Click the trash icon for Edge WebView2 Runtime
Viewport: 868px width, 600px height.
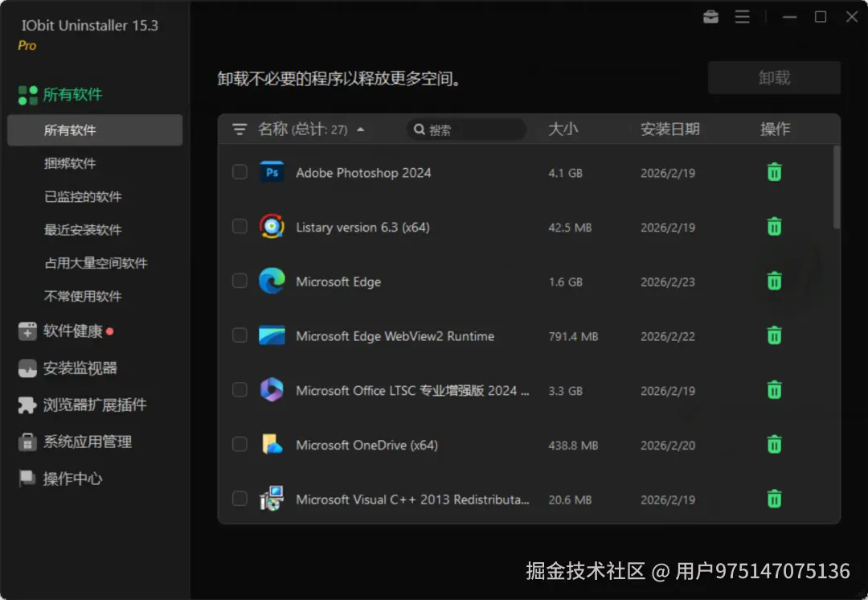(774, 335)
